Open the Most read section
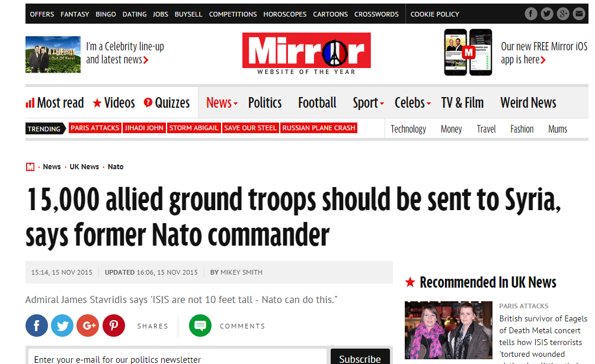The width and height of the screenshot is (595, 364). coord(55,103)
